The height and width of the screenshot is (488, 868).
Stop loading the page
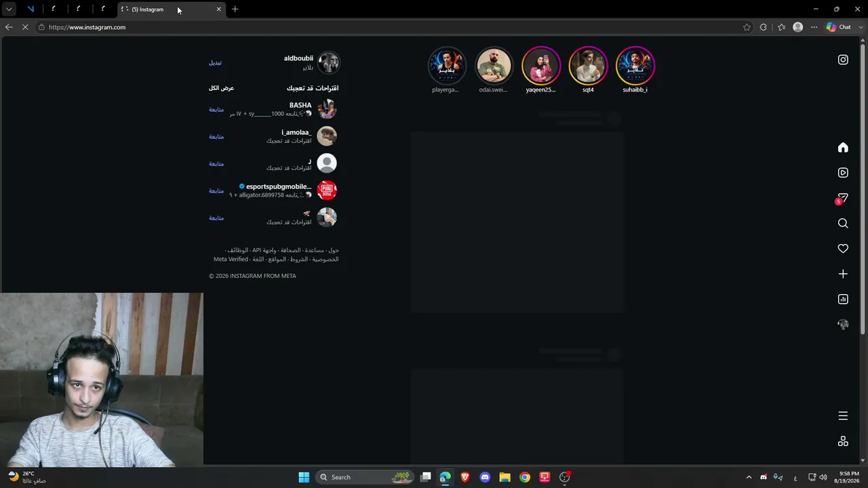25,27
